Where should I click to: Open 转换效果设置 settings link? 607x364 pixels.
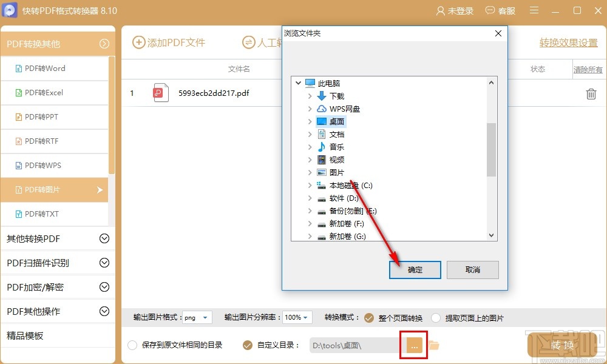pyautogui.click(x=567, y=42)
